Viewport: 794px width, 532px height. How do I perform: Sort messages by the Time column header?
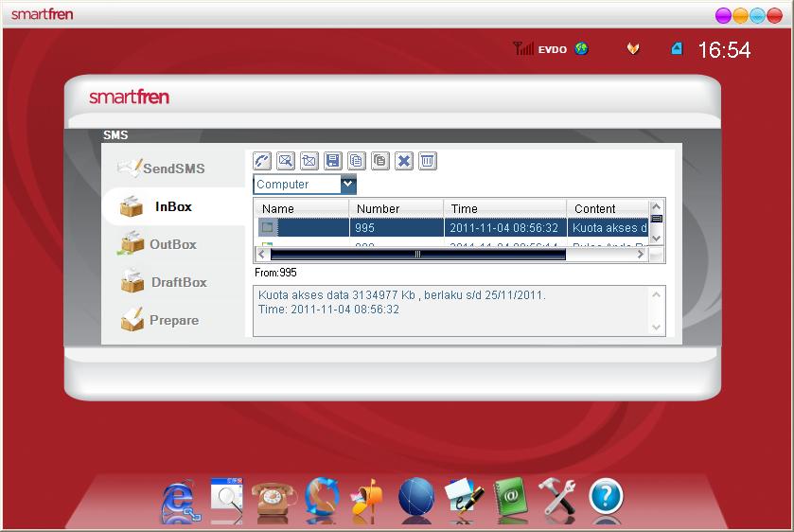[504, 209]
